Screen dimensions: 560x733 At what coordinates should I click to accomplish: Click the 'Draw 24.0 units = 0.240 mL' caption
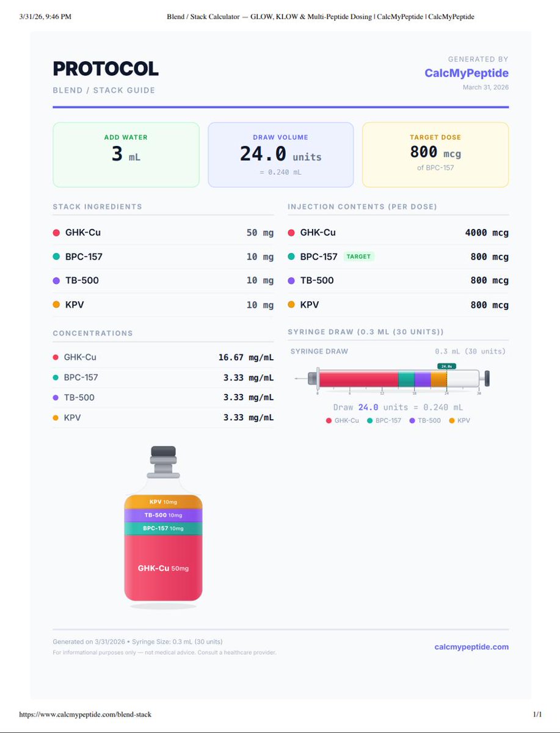[x=398, y=407]
